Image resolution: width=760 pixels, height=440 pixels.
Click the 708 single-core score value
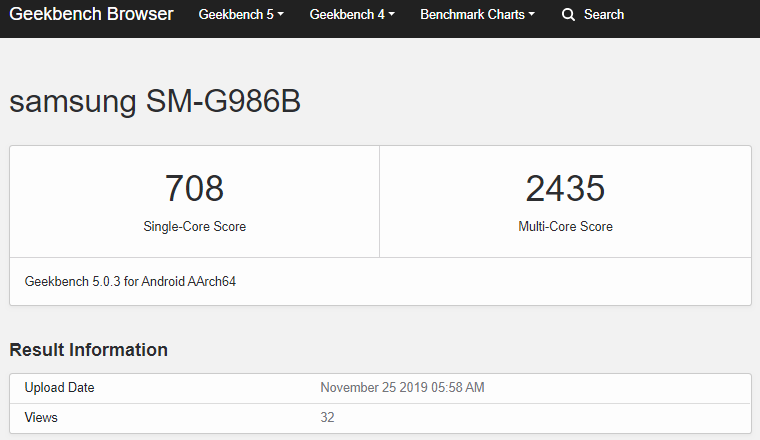point(194,188)
